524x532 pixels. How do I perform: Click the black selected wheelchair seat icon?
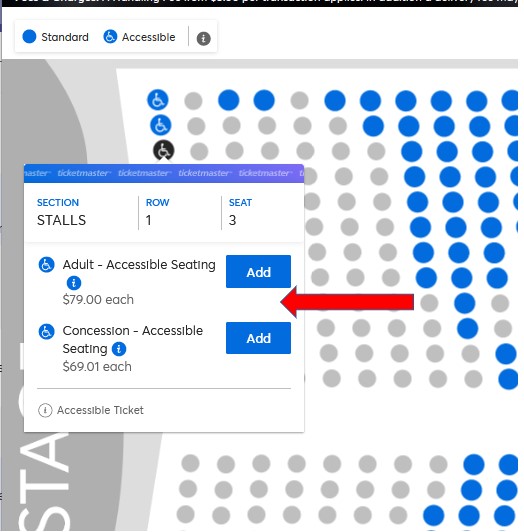(164, 150)
